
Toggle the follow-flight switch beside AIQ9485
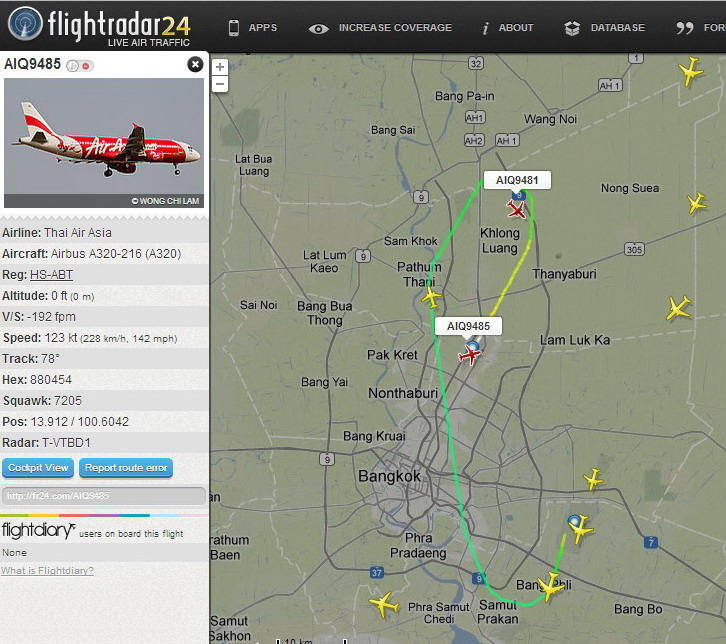80,66
